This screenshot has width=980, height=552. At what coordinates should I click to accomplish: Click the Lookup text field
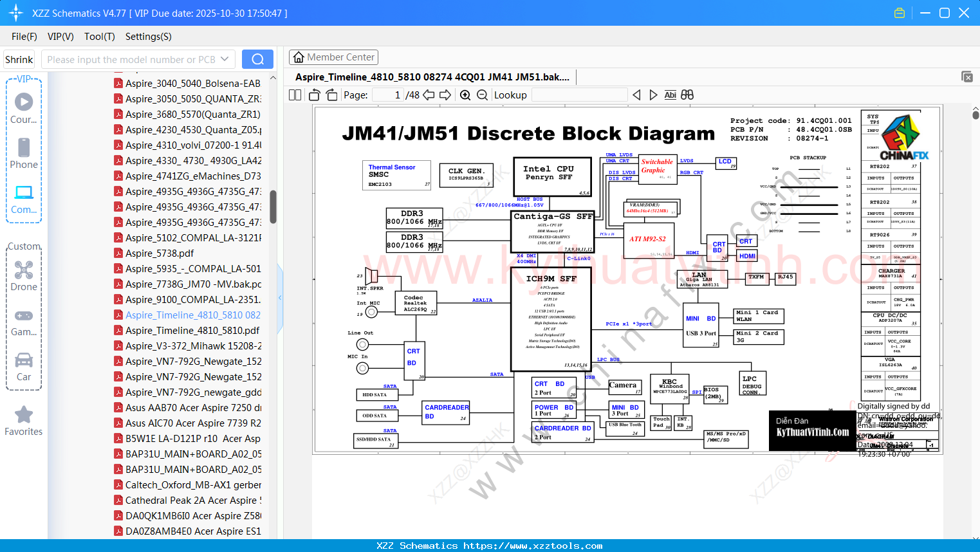(x=580, y=95)
